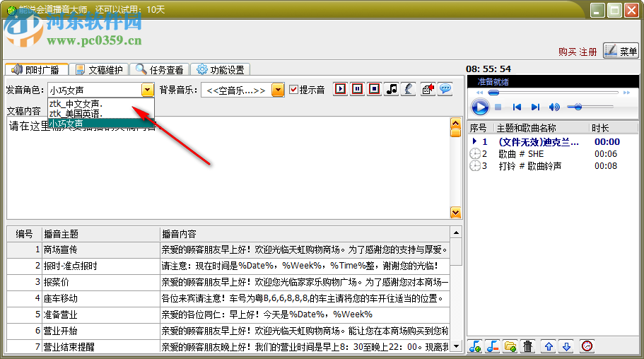The height and width of the screenshot is (359, 644).
Task: Select the 营业结束提醒 row
Action: [x=228, y=346]
